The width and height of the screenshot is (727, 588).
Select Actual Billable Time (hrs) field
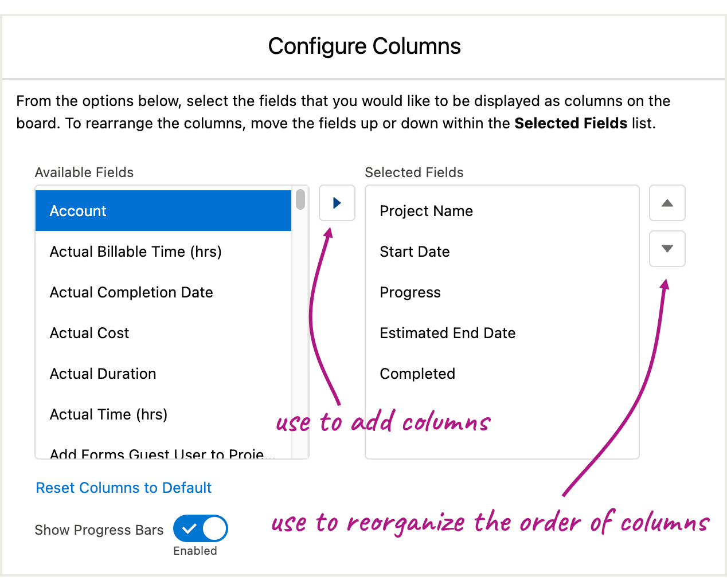(163, 252)
